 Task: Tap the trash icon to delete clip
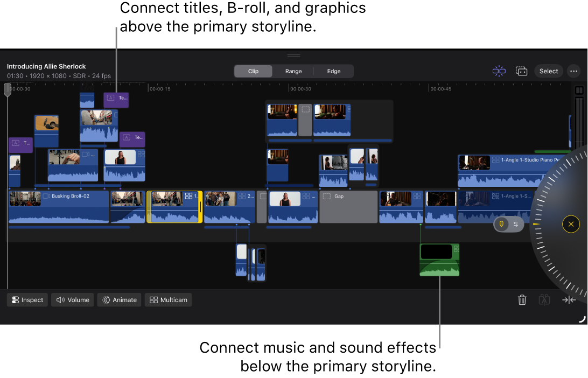[x=522, y=300]
